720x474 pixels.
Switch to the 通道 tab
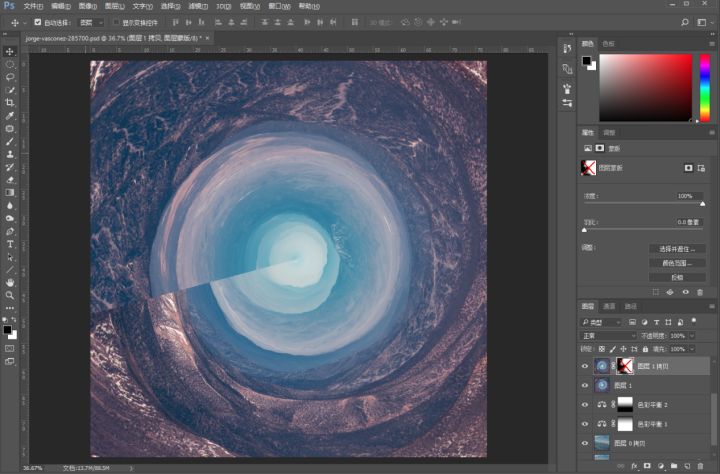[609, 305]
